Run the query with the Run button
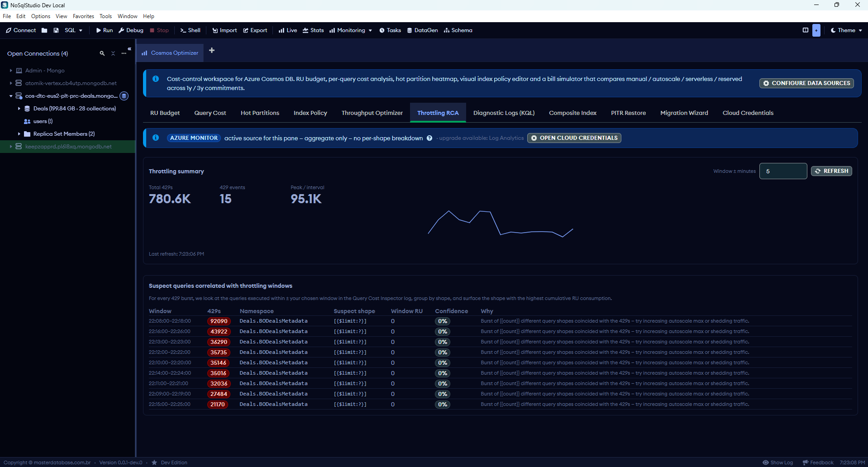Viewport: 868px width, 467px height. pos(104,30)
